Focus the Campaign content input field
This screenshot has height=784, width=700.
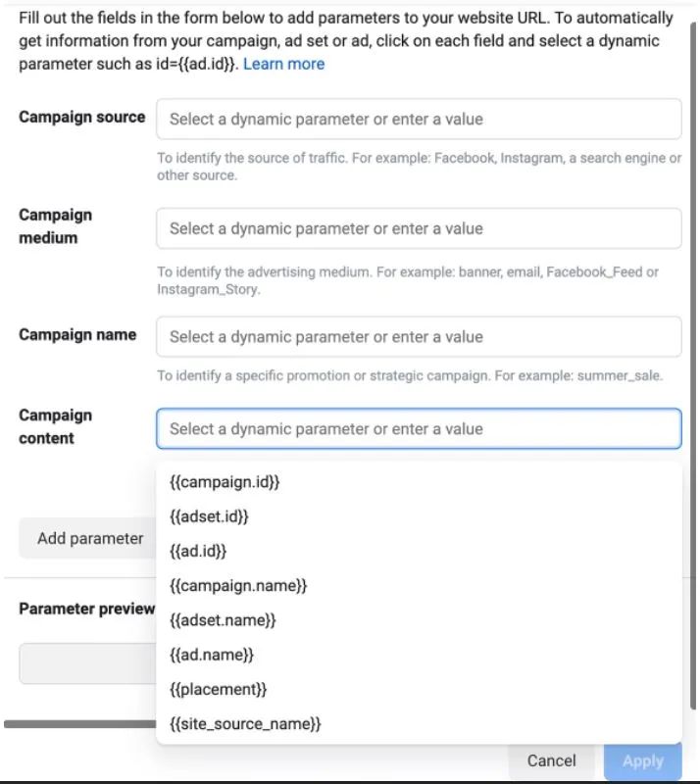click(x=419, y=428)
